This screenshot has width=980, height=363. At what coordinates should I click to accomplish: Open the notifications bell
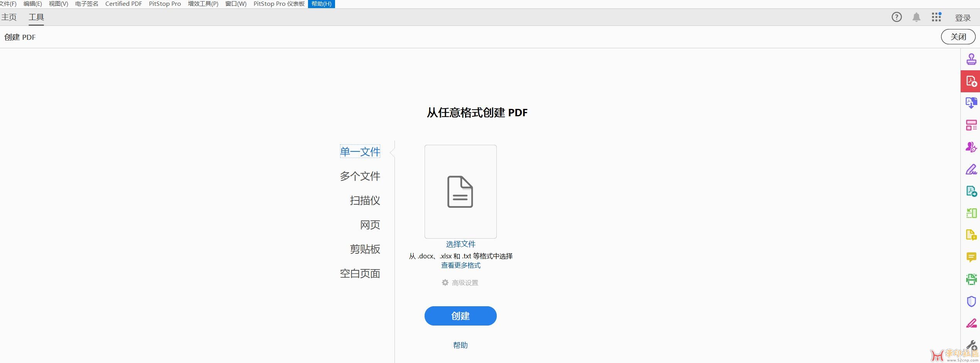click(916, 17)
